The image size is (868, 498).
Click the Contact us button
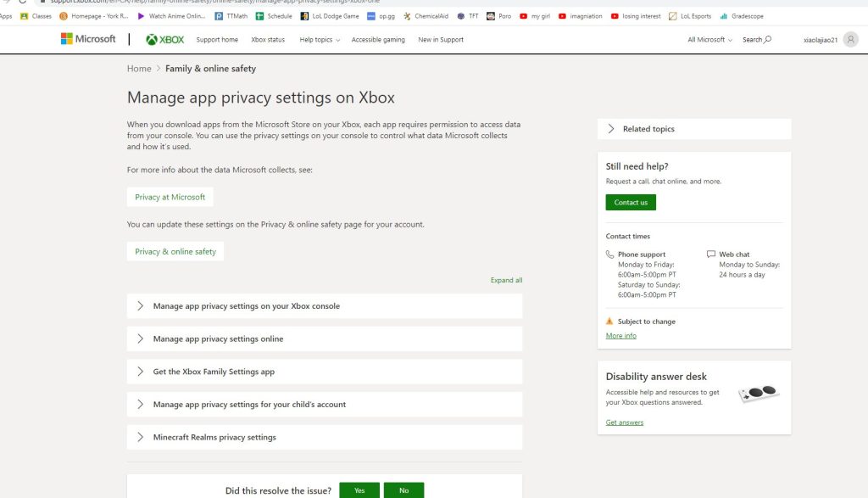631,202
